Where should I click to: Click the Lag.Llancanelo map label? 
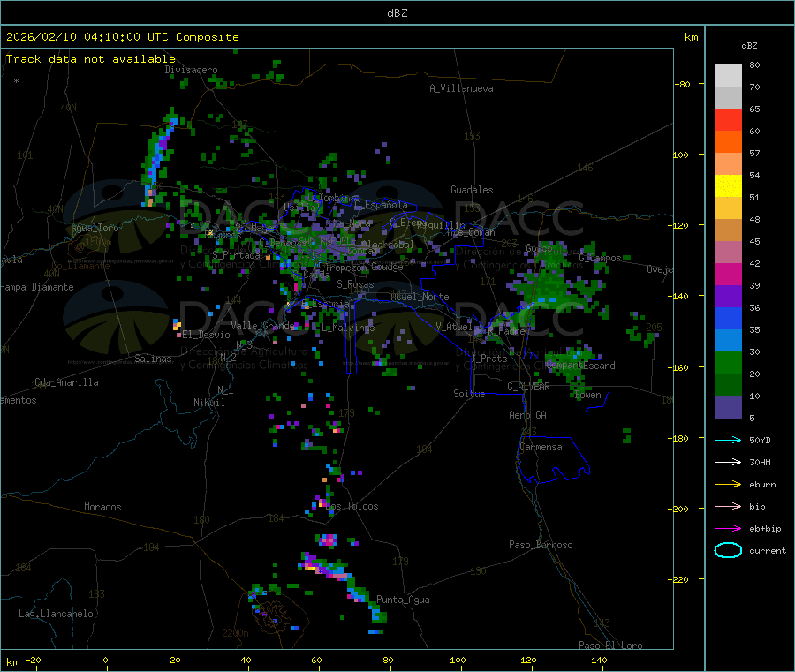56,614
